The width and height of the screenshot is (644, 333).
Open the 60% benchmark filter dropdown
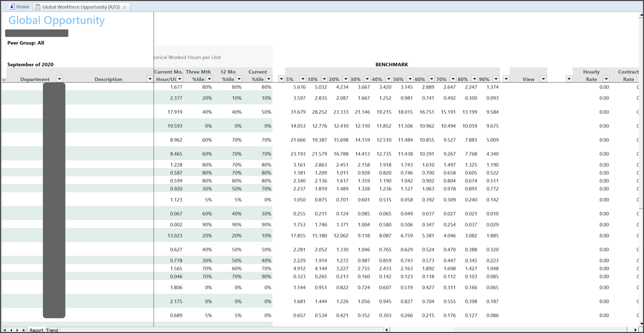(x=431, y=79)
